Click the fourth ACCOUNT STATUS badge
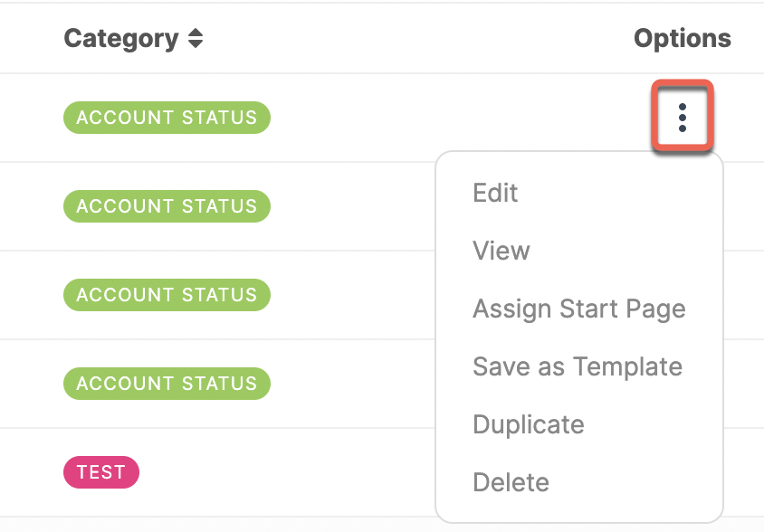Image resolution: width=764 pixels, height=532 pixels. pyautogui.click(x=167, y=383)
